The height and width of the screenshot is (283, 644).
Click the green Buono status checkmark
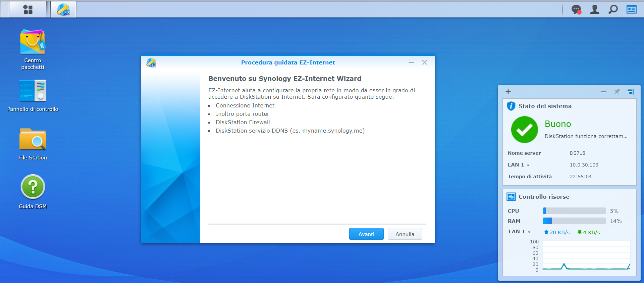click(x=524, y=130)
